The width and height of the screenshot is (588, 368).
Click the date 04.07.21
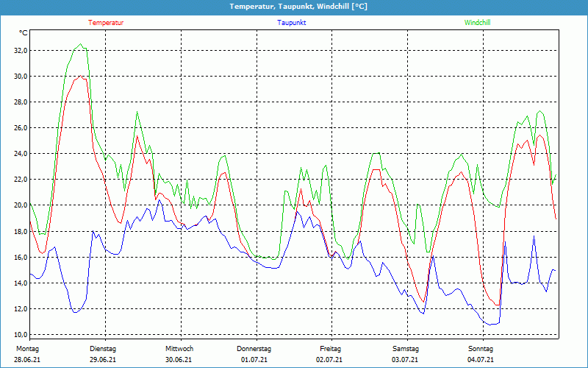pyautogui.click(x=481, y=360)
